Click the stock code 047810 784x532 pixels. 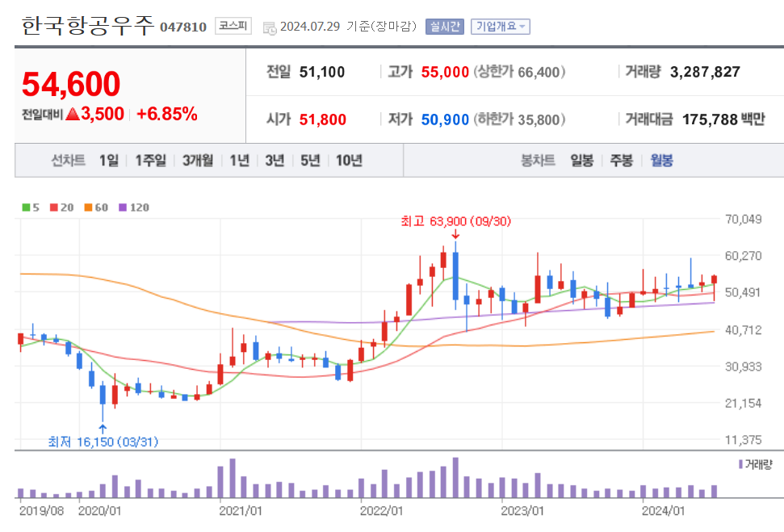[183, 27]
